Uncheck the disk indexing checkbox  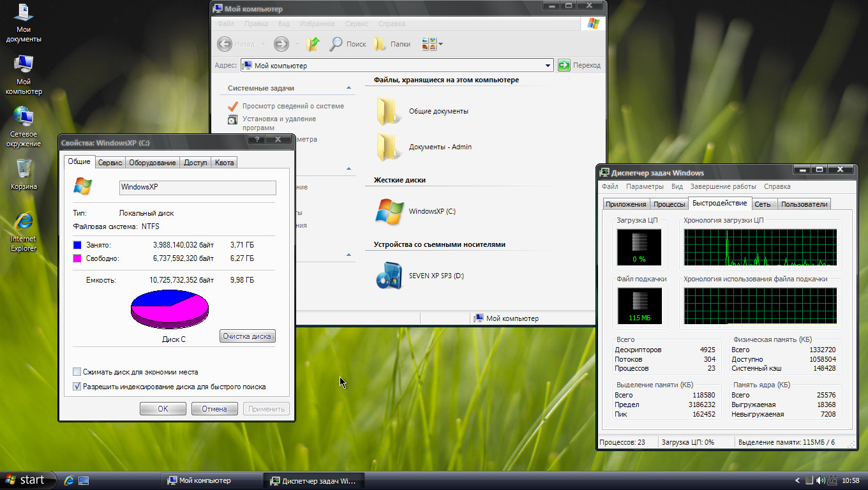tap(77, 386)
